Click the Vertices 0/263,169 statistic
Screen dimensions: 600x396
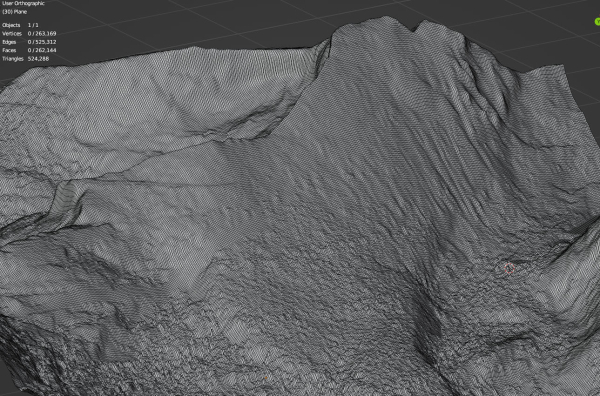(x=29, y=33)
